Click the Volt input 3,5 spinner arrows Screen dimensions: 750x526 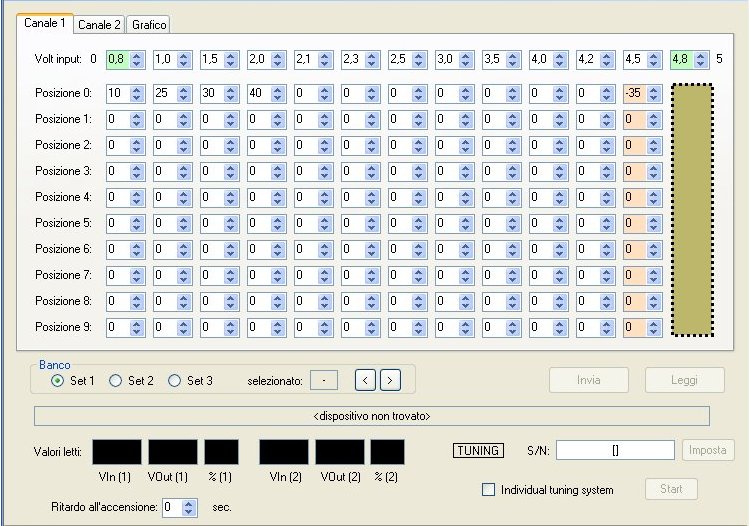click(513, 59)
